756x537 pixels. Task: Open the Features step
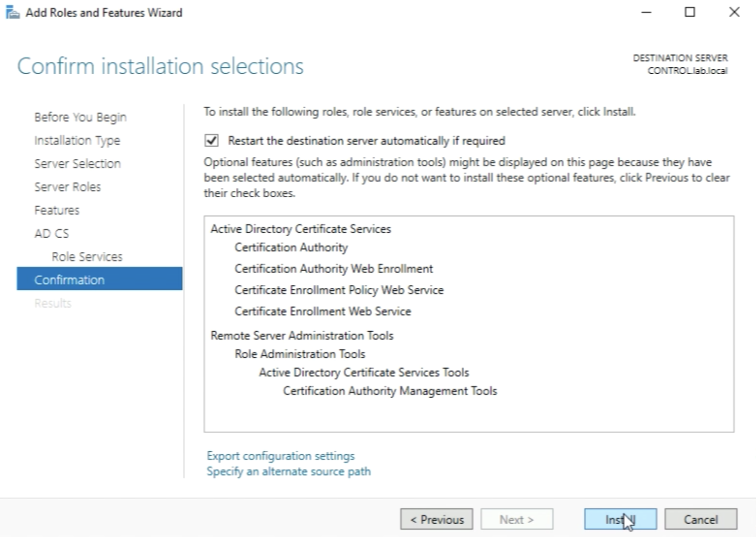click(57, 210)
